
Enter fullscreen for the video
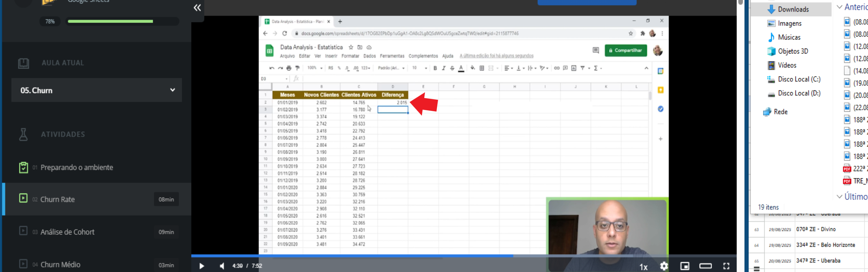click(726, 266)
